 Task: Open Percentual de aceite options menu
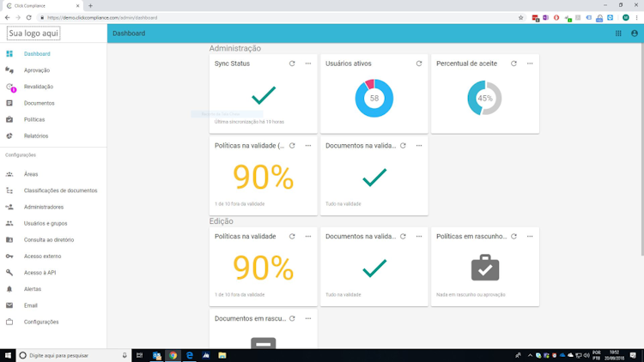(x=530, y=63)
